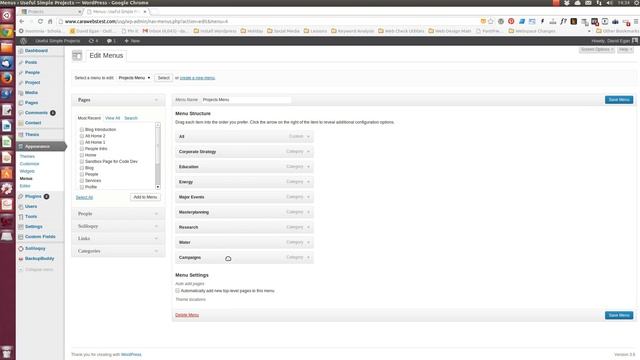Open Widgets under Appearance
This screenshot has height=360, width=640.
(x=27, y=171)
